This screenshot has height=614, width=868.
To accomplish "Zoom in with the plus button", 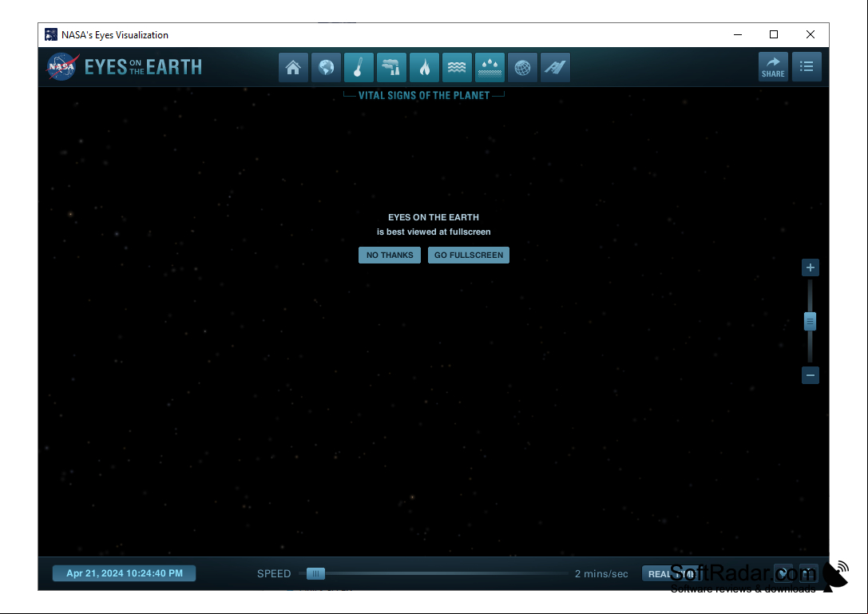I will [x=811, y=267].
